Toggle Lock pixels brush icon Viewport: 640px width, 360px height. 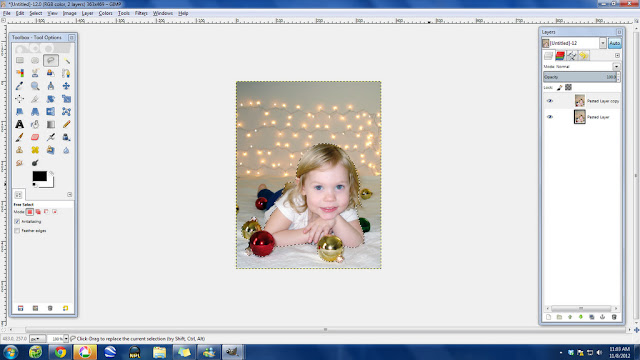click(x=560, y=87)
